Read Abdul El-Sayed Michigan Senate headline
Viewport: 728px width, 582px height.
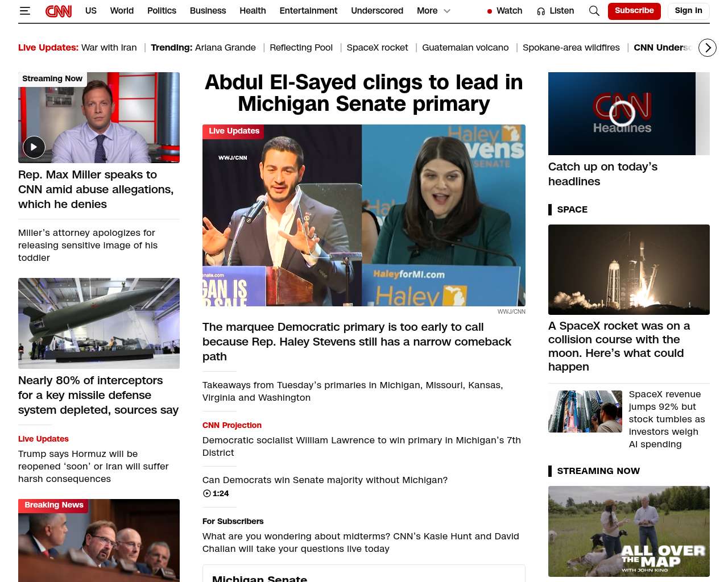coord(364,93)
